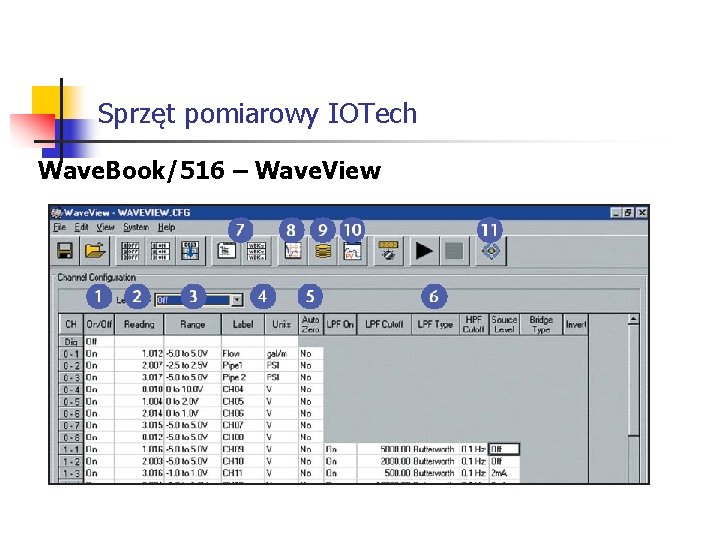Start acquisition with the play arrow
720x540 pixels.
424,251
